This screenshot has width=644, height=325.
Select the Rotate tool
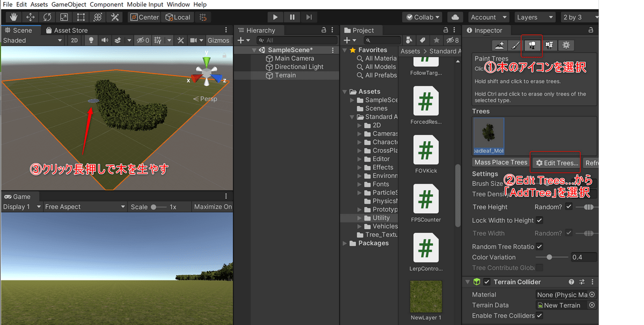coord(47,17)
